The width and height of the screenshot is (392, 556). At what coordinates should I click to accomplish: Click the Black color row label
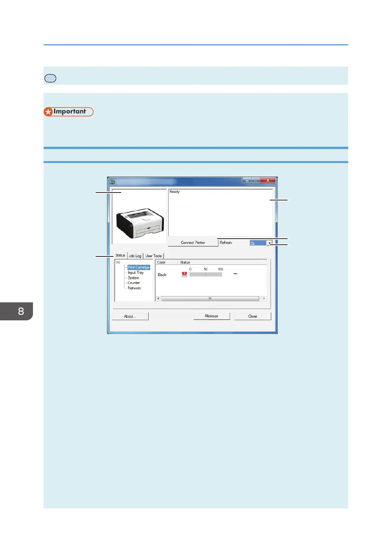pos(162,275)
